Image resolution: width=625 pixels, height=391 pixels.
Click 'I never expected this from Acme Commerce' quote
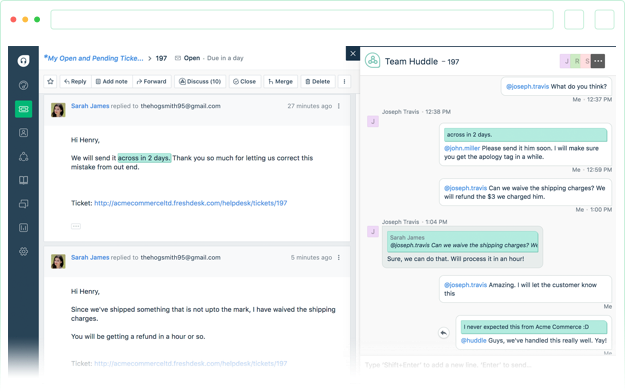point(534,327)
